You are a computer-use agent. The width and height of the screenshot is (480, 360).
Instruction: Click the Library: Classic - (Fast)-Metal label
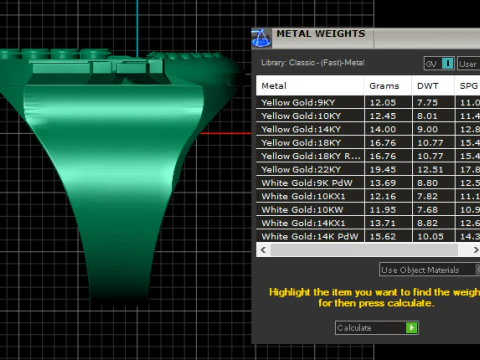coord(312,63)
